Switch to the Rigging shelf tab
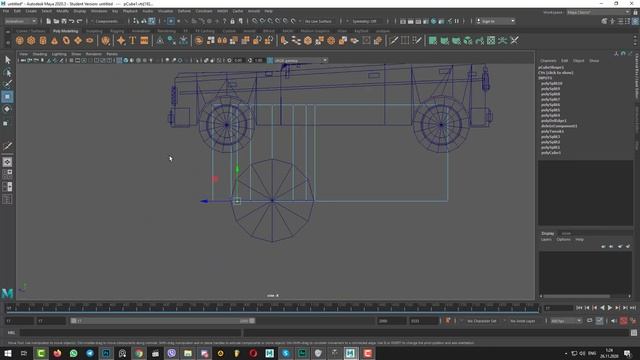The image size is (640, 360). (x=117, y=31)
